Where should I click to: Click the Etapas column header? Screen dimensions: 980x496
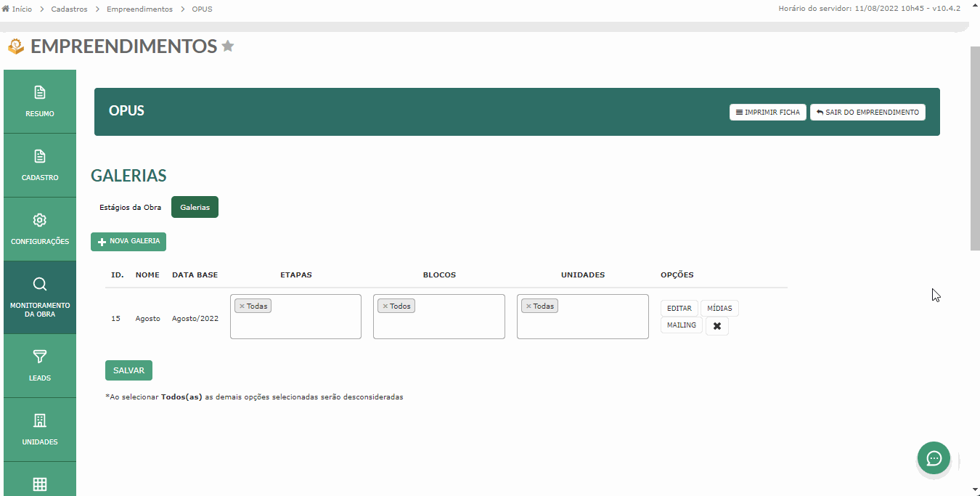(296, 275)
